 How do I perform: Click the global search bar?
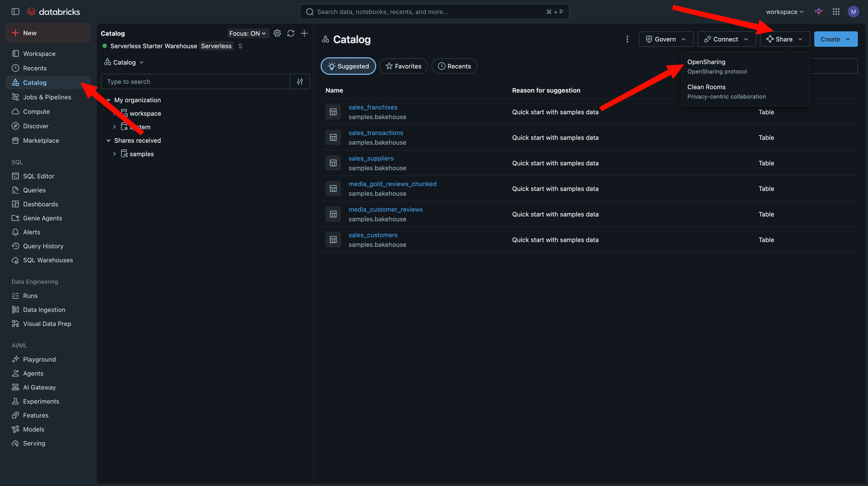pyautogui.click(x=434, y=12)
